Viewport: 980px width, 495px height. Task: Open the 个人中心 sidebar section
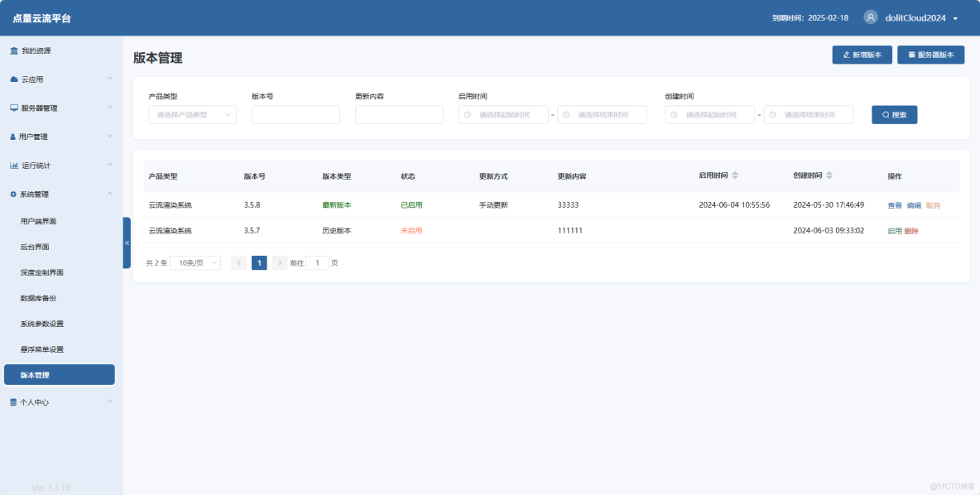[x=37, y=401]
